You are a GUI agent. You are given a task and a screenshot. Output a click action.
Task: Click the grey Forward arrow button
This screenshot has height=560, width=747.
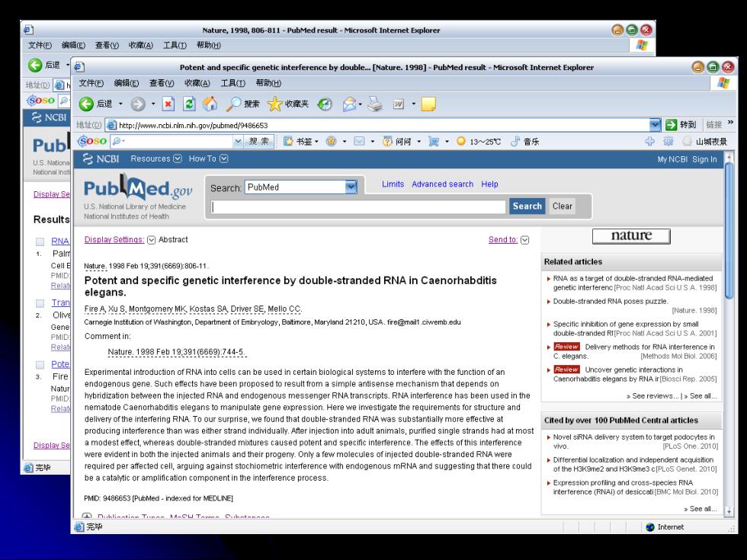[x=138, y=104]
